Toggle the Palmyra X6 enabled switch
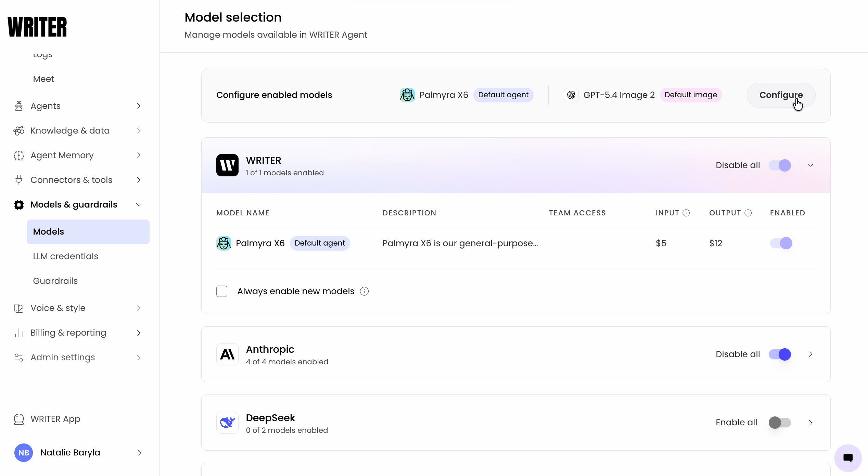This screenshot has width=868, height=476. click(x=781, y=243)
